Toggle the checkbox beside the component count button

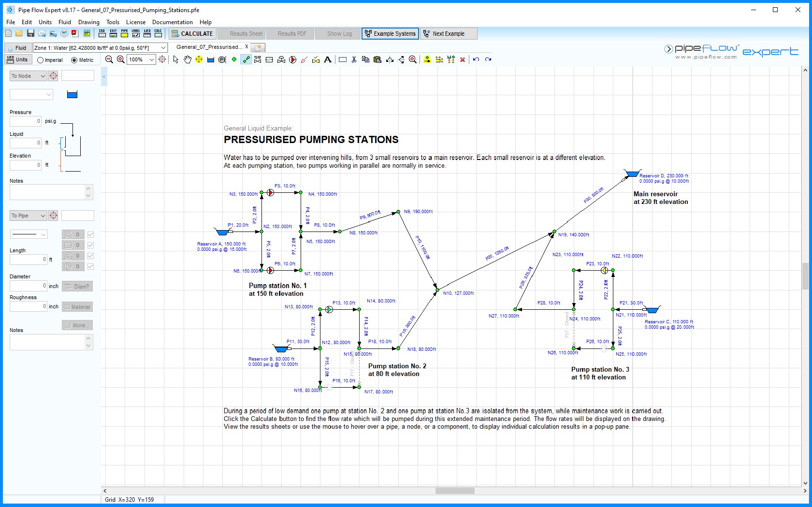point(90,245)
